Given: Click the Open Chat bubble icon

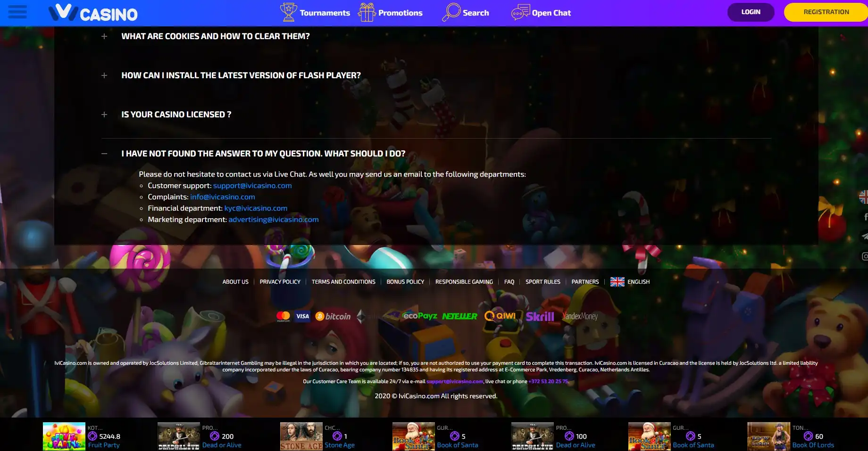Looking at the screenshot, I should pyautogui.click(x=520, y=12).
